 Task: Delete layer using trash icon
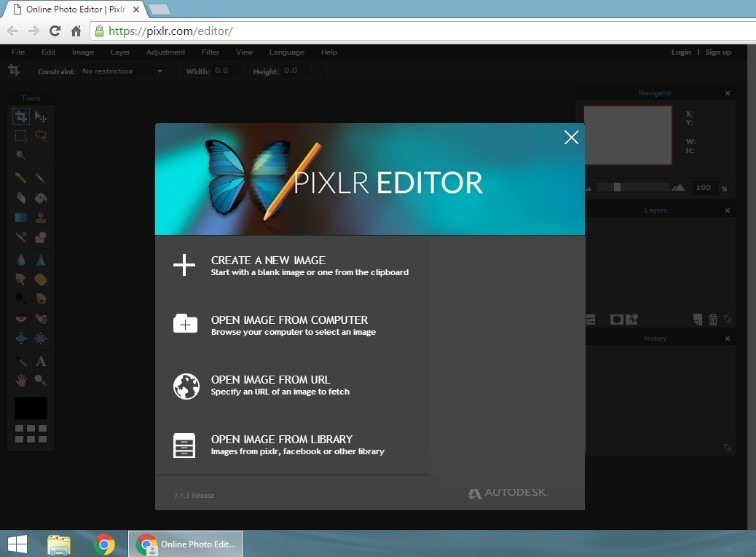pyautogui.click(x=713, y=319)
